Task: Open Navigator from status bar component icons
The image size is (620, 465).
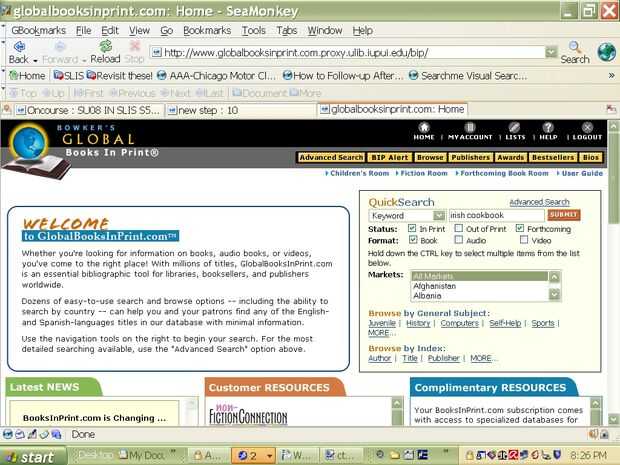Action: click(x=8, y=434)
